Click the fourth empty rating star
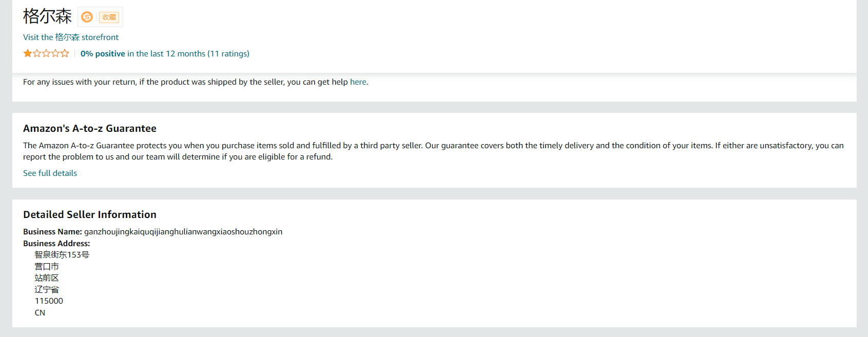The height and width of the screenshot is (337, 868). pos(55,53)
